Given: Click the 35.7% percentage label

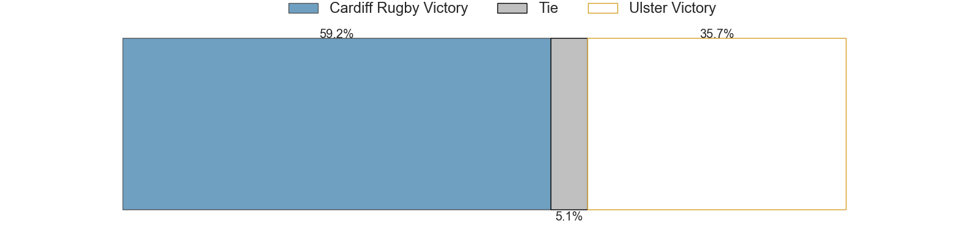Looking at the screenshot, I should click(x=717, y=34).
